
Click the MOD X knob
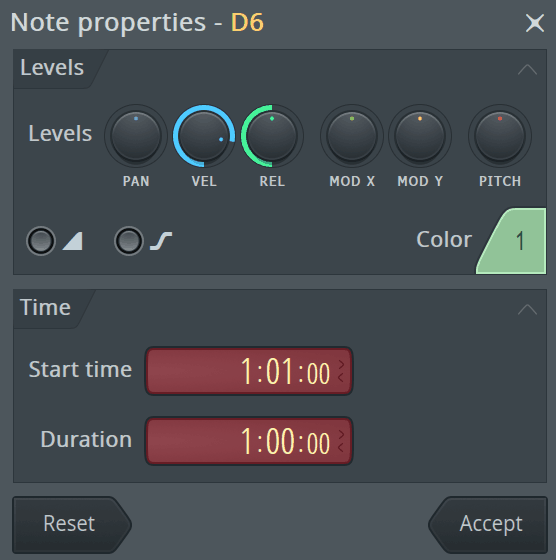[352, 136]
